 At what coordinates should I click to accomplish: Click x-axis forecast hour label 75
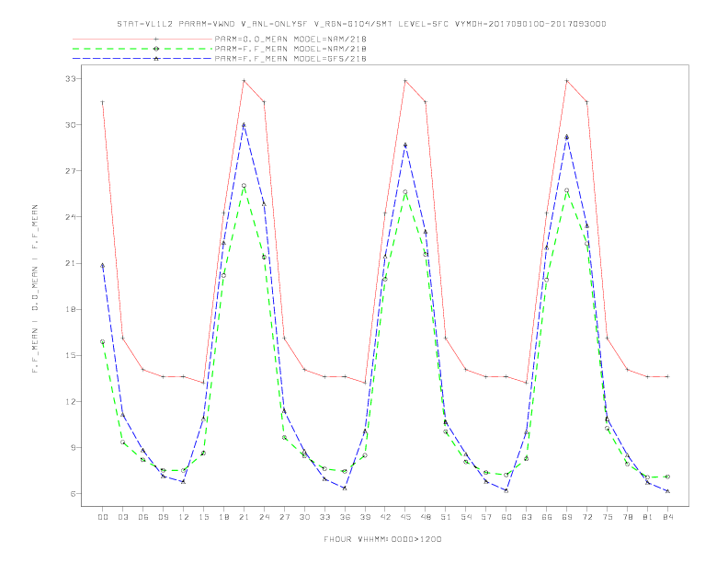tap(608, 517)
